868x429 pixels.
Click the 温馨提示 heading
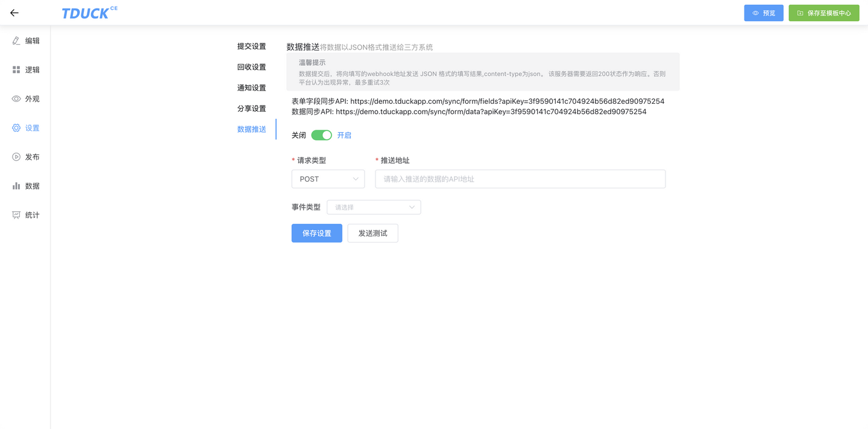pos(312,62)
